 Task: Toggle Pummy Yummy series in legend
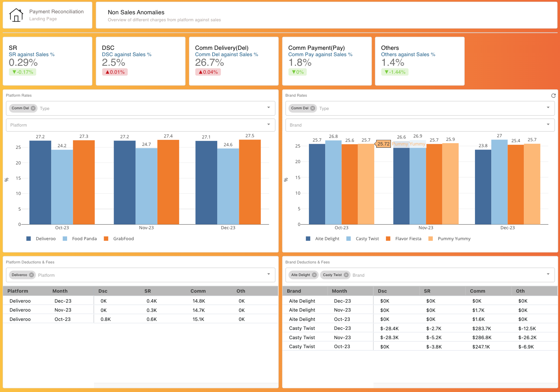click(449, 239)
